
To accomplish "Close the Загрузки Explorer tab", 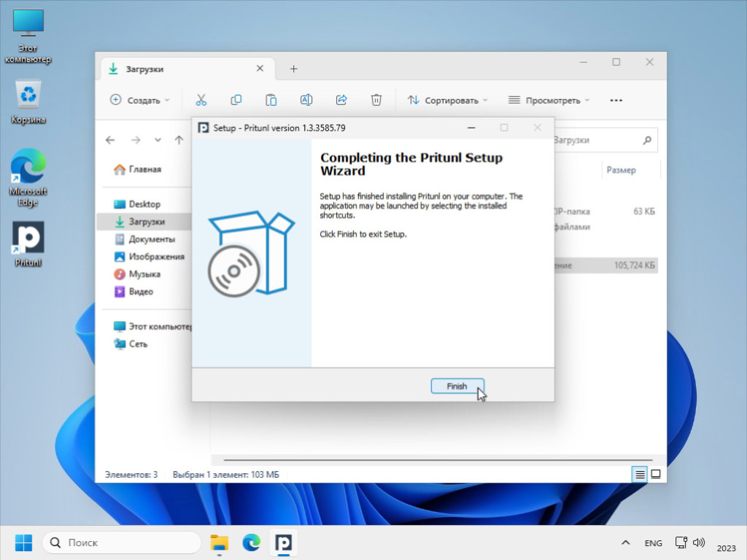I will pos(260,69).
